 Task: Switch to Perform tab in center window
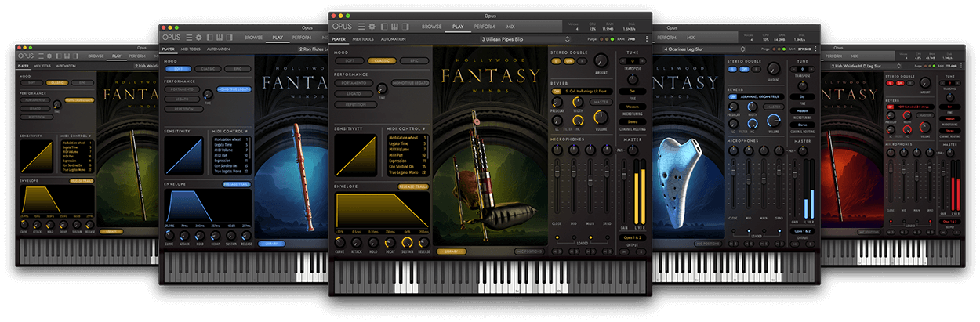pyautogui.click(x=485, y=27)
